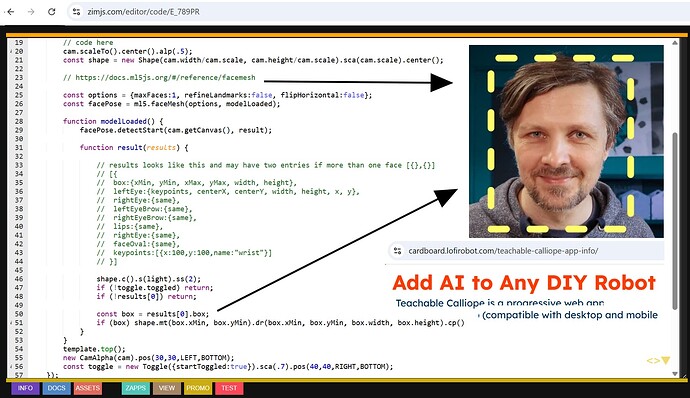Click editor scrollbar down arrow

click(675, 374)
